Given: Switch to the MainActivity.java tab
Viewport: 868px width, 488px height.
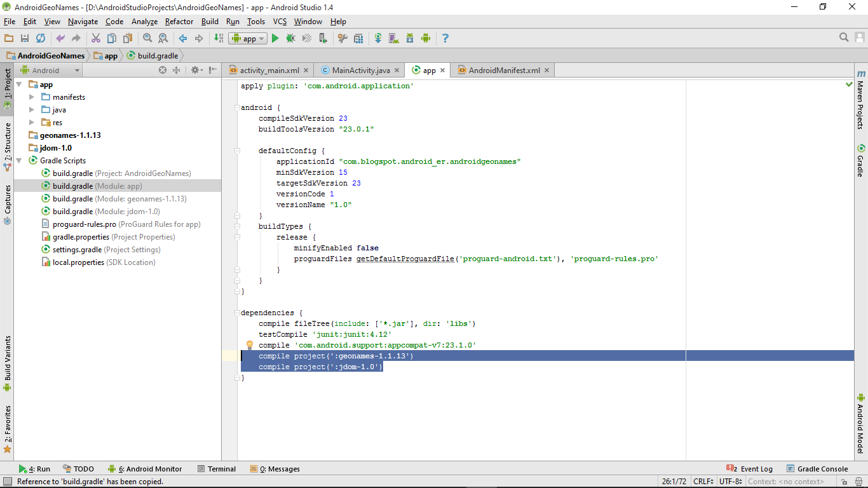Looking at the screenshot, I should coord(360,71).
